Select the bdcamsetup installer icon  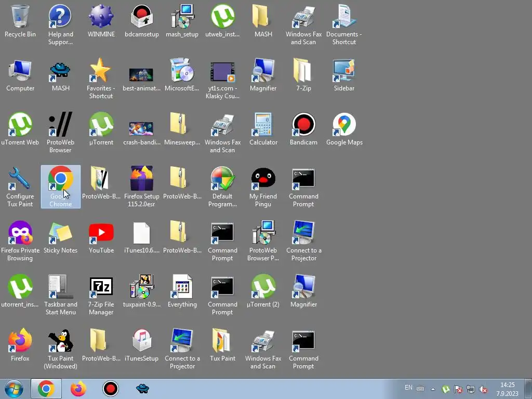click(x=141, y=21)
